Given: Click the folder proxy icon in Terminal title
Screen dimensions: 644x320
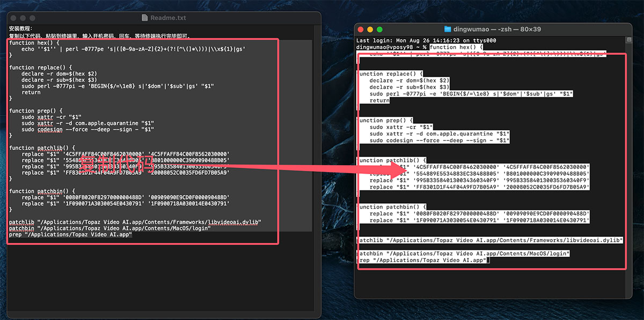Looking at the screenshot, I should pyautogui.click(x=448, y=29).
